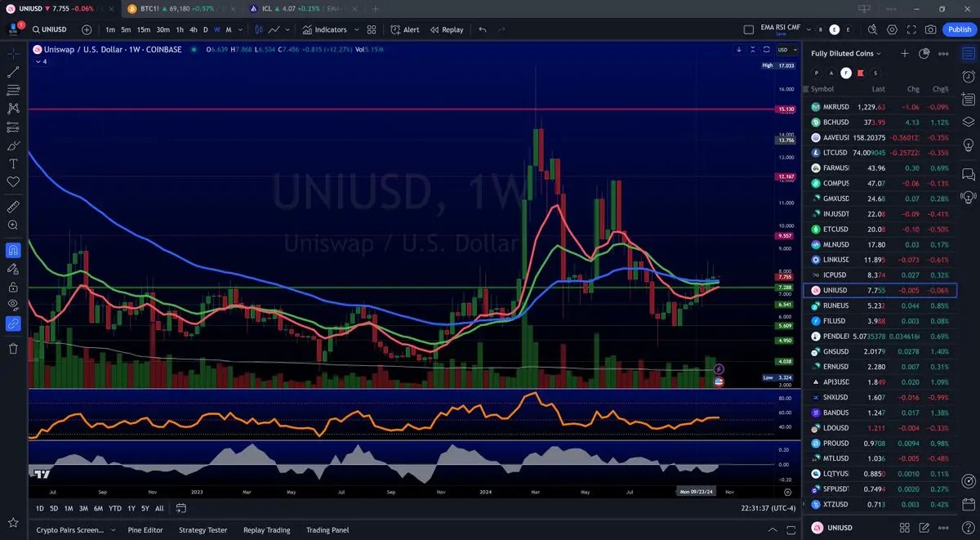Screen dimensions: 980x540
Task: Select the text annotation tool
Action: click(13, 163)
